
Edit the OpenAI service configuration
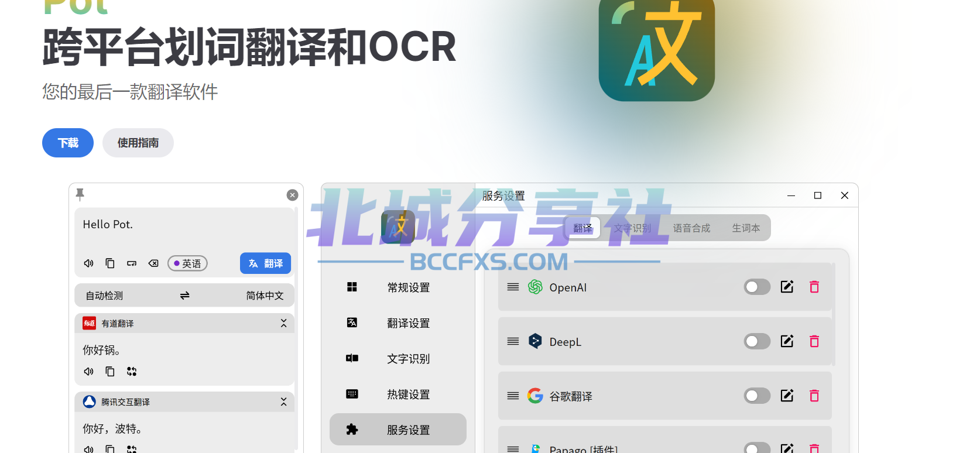coord(787,287)
